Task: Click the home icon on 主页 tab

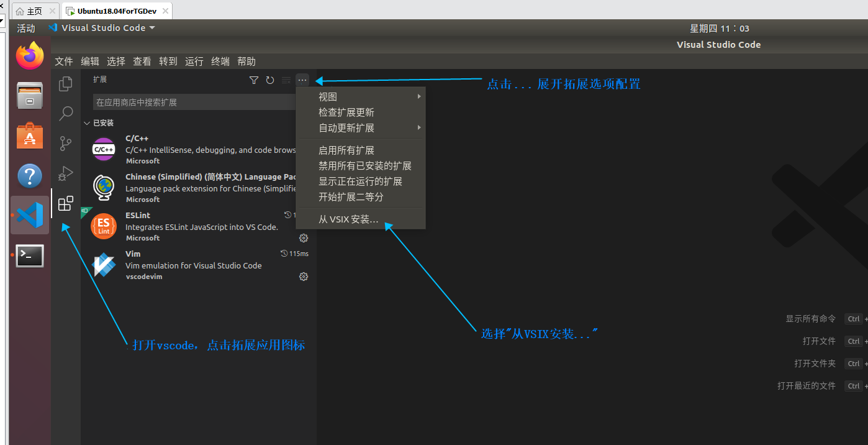Action: point(20,11)
